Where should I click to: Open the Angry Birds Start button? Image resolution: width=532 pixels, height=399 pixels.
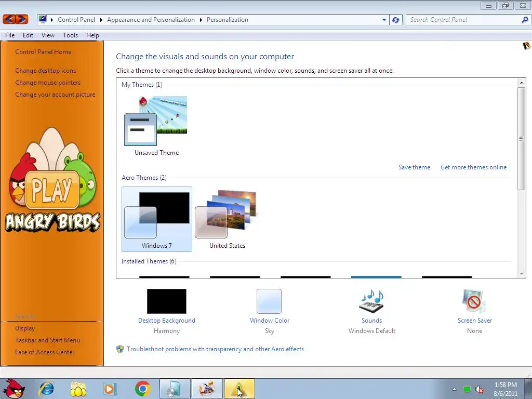(13, 389)
